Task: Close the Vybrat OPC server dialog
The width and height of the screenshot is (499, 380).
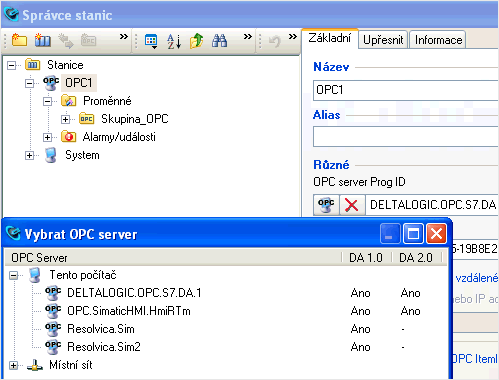Action: [x=436, y=234]
